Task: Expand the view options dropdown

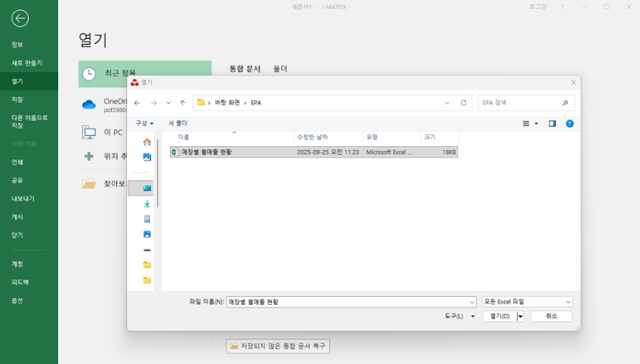Action: 536,124
